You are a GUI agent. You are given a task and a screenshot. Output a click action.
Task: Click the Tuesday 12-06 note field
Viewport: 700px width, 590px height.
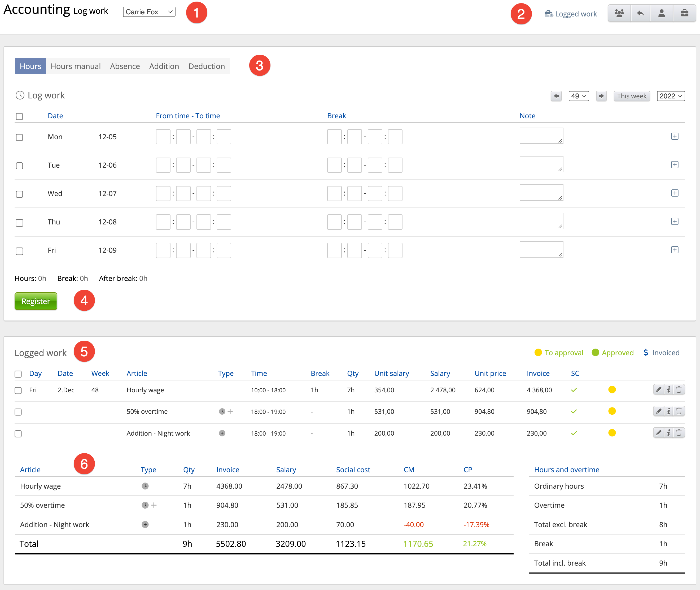tap(541, 164)
